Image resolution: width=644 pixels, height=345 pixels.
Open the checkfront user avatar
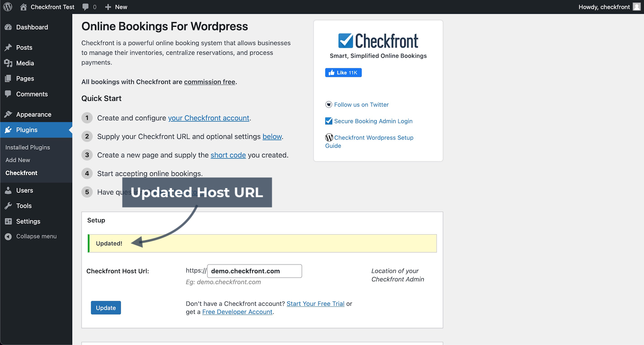637,7
